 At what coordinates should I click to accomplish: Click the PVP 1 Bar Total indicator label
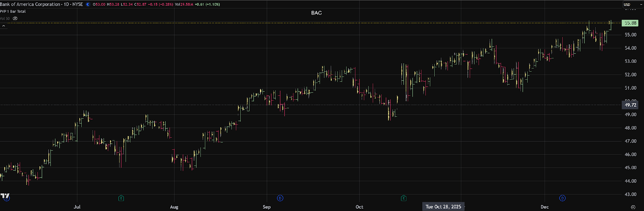[13, 11]
